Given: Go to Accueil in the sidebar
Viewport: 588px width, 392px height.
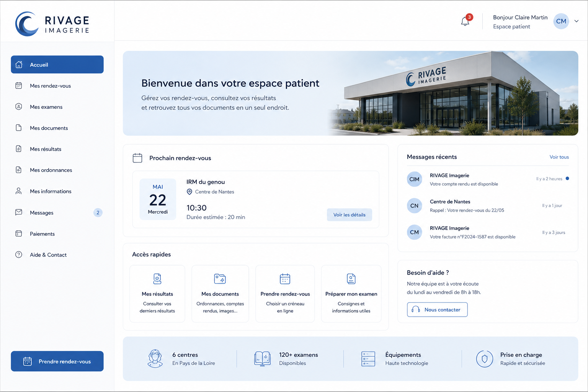Looking at the screenshot, I should click(57, 64).
